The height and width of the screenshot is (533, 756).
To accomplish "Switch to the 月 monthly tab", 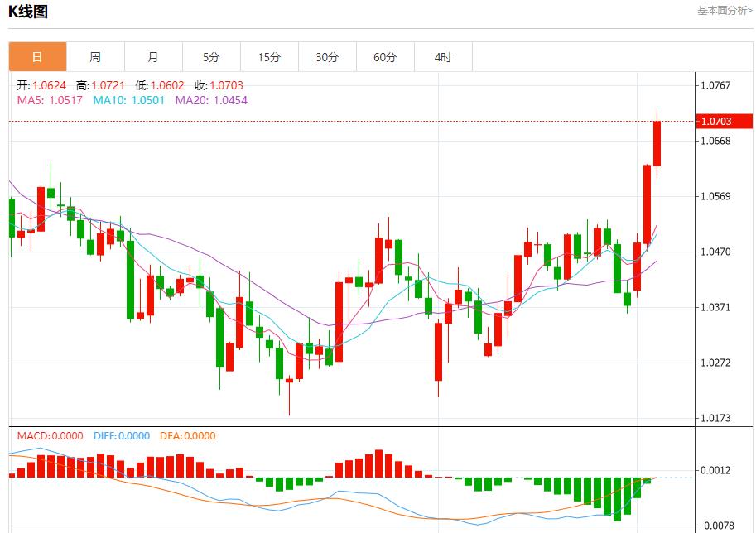I will tap(153, 57).
